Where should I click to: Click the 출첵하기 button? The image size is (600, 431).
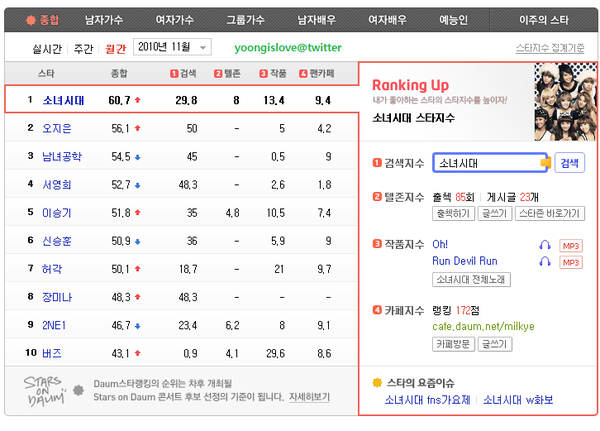point(453,214)
